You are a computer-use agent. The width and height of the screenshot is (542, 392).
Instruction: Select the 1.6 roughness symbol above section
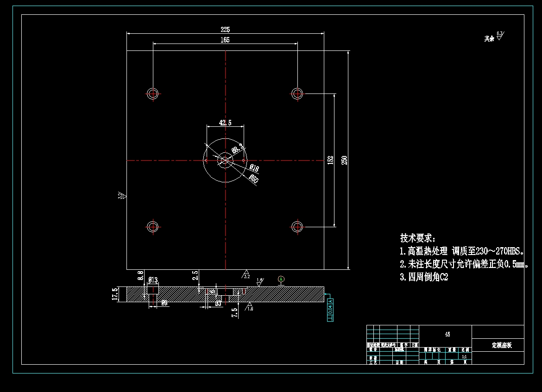[259, 282]
